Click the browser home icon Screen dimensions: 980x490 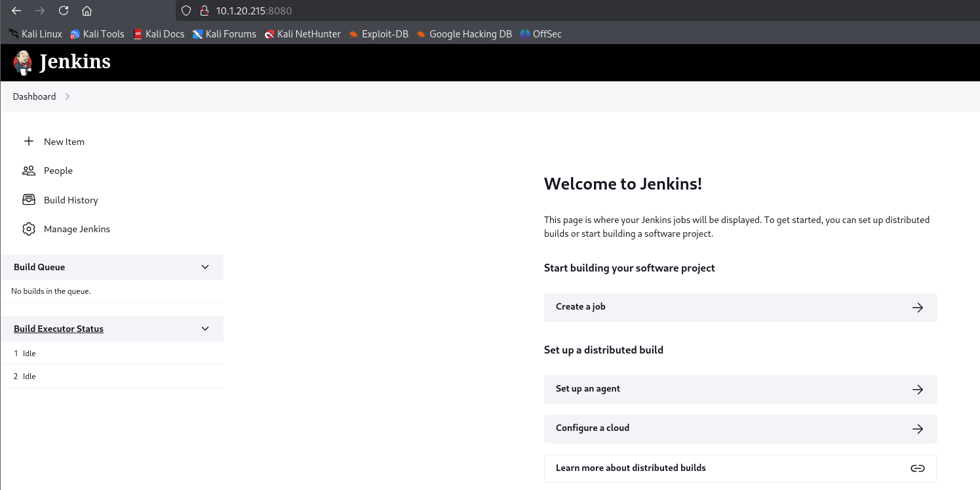[87, 10]
